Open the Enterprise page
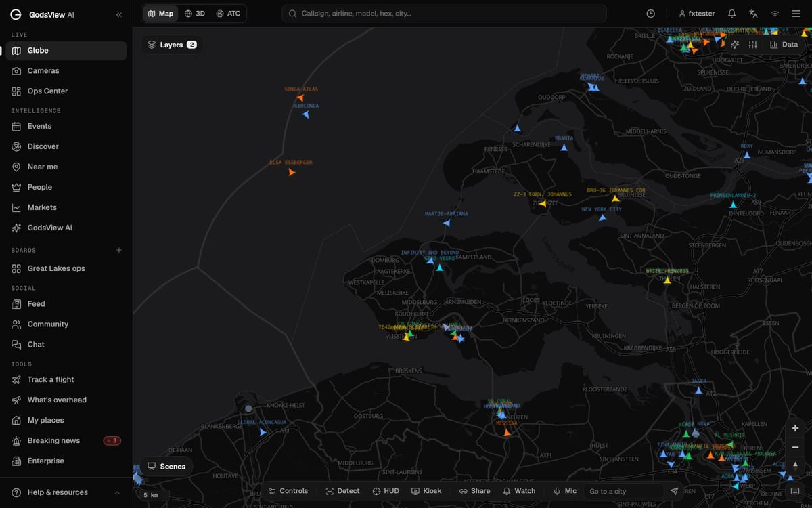 pyautogui.click(x=66, y=461)
